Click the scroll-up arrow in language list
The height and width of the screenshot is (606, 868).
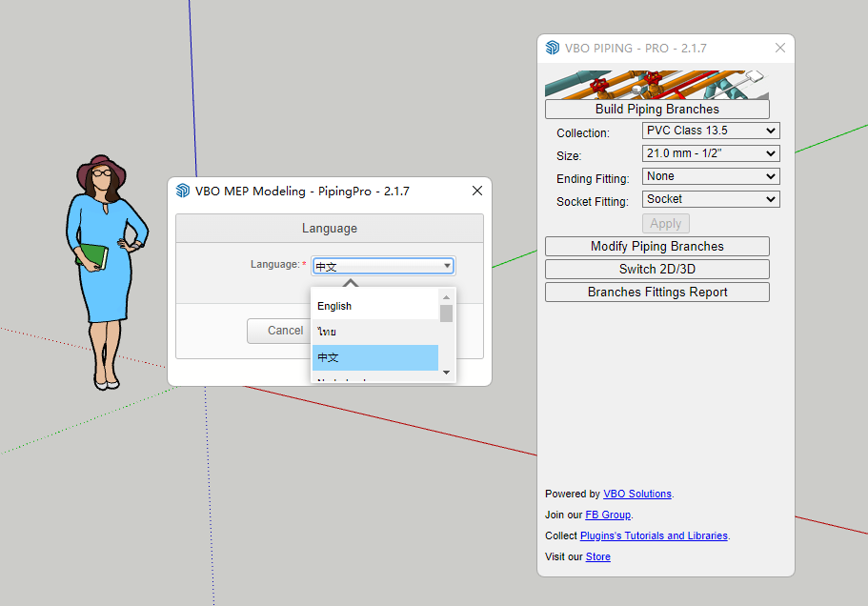pyautogui.click(x=446, y=297)
